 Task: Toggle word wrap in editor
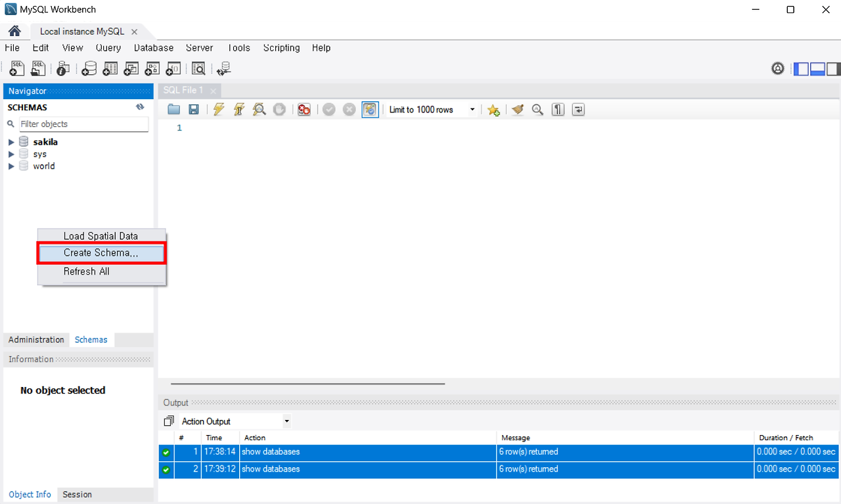click(578, 110)
